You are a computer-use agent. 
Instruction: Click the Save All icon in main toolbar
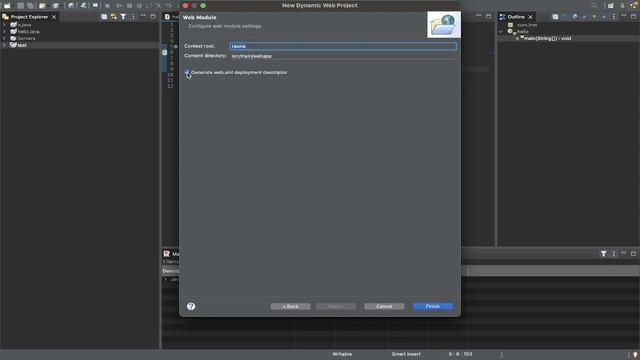30,6
